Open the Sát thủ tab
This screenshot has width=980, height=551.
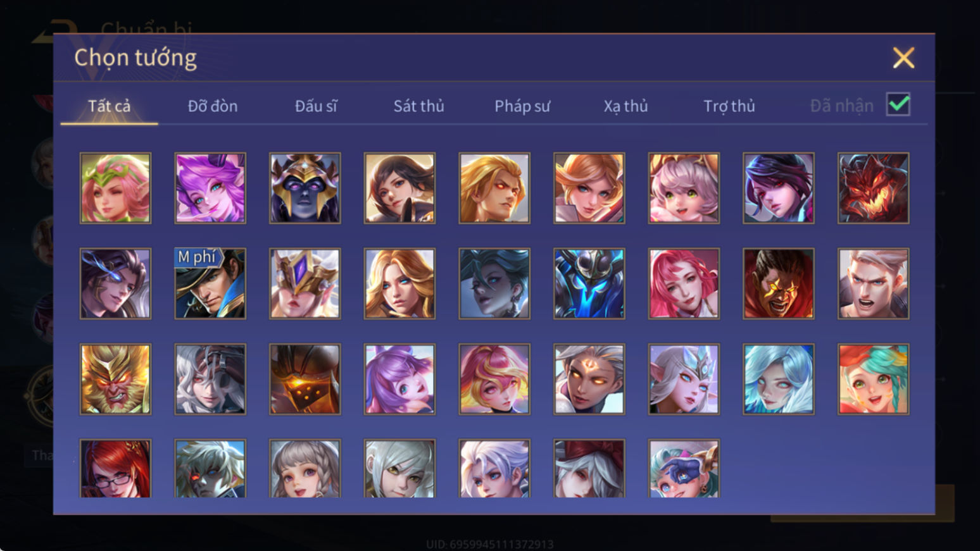pyautogui.click(x=418, y=106)
